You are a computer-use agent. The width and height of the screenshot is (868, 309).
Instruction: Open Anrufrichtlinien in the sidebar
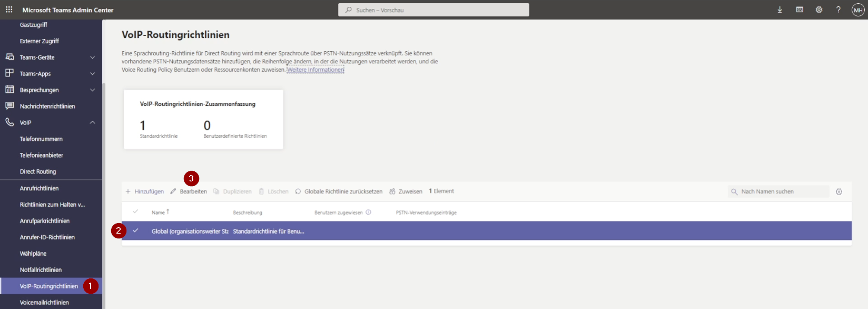(x=40, y=188)
